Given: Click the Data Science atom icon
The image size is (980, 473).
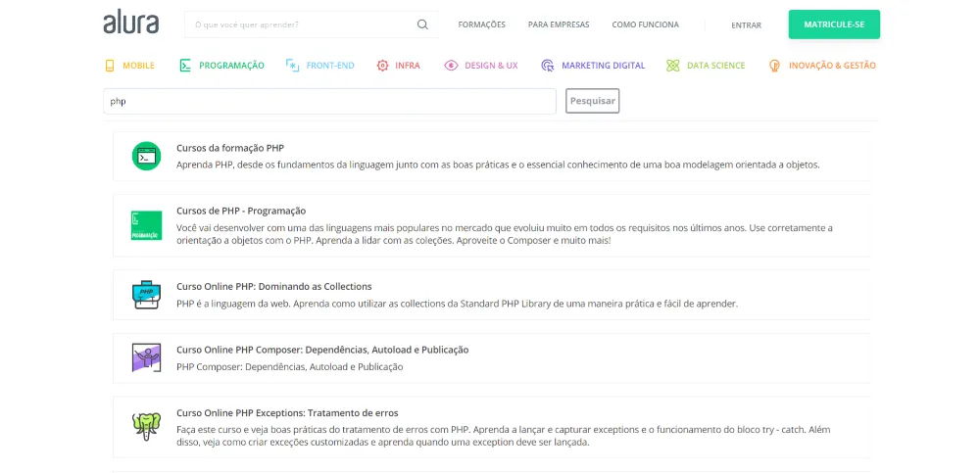Looking at the screenshot, I should tap(672, 66).
